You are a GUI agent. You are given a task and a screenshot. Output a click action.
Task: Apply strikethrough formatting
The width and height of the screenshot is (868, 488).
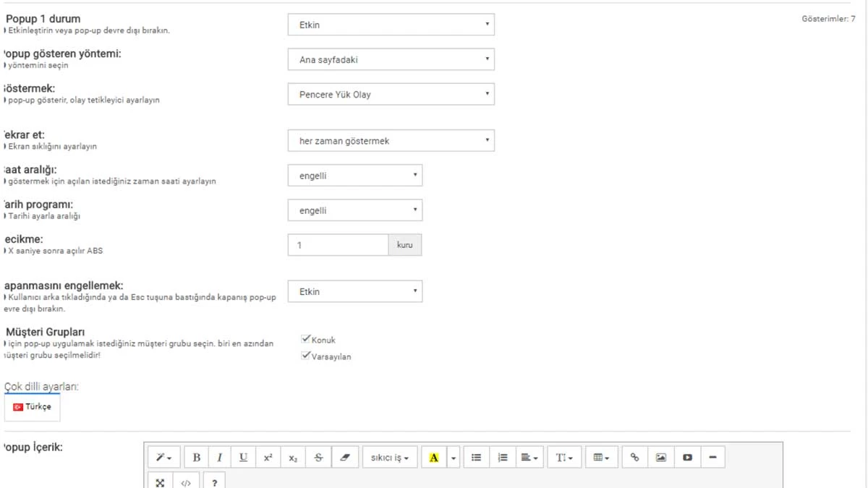pos(318,456)
